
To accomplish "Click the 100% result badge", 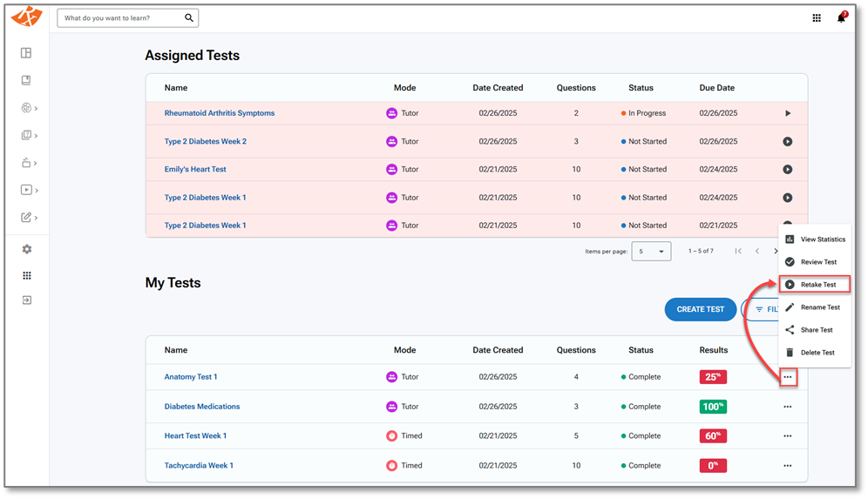I will (712, 407).
